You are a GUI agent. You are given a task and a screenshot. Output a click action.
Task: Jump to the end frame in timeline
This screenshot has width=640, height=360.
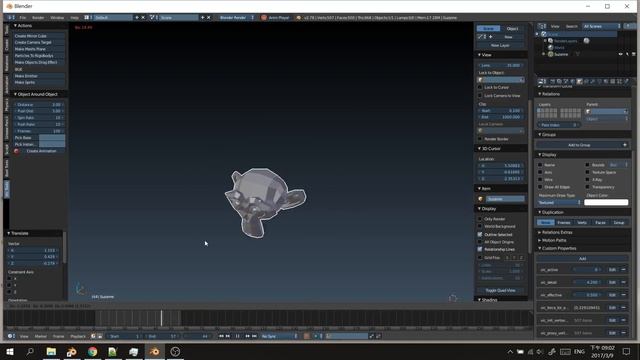coord(254,336)
